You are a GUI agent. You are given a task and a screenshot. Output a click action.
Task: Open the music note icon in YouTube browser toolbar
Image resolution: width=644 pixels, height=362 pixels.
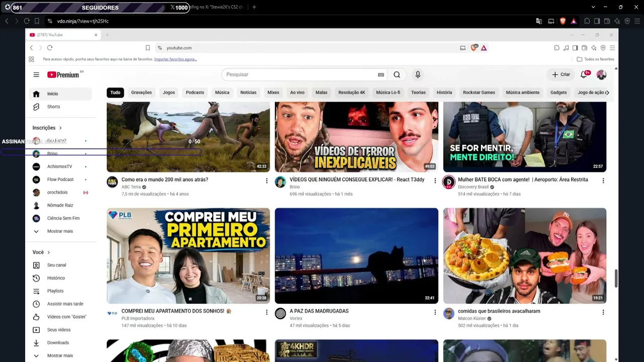point(566,48)
